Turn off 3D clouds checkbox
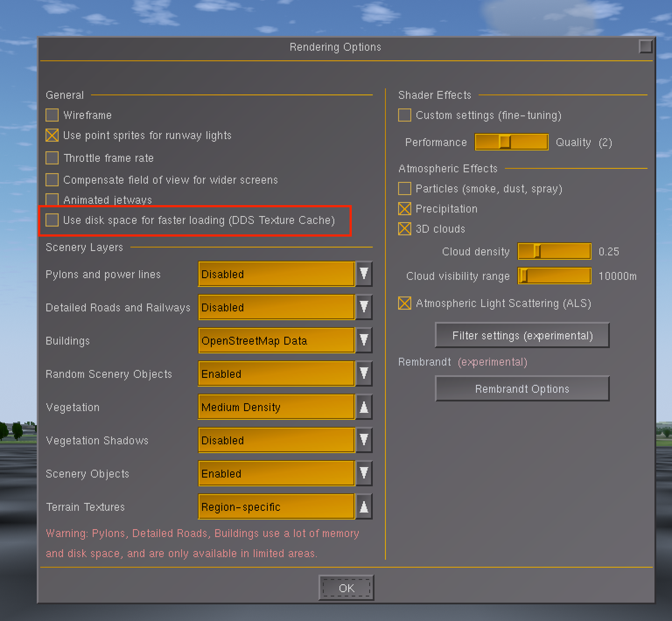672x621 pixels. (x=405, y=229)
